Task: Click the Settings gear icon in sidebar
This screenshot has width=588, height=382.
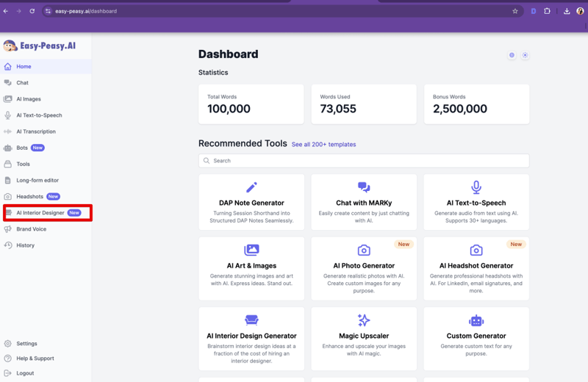Action: 8,344
